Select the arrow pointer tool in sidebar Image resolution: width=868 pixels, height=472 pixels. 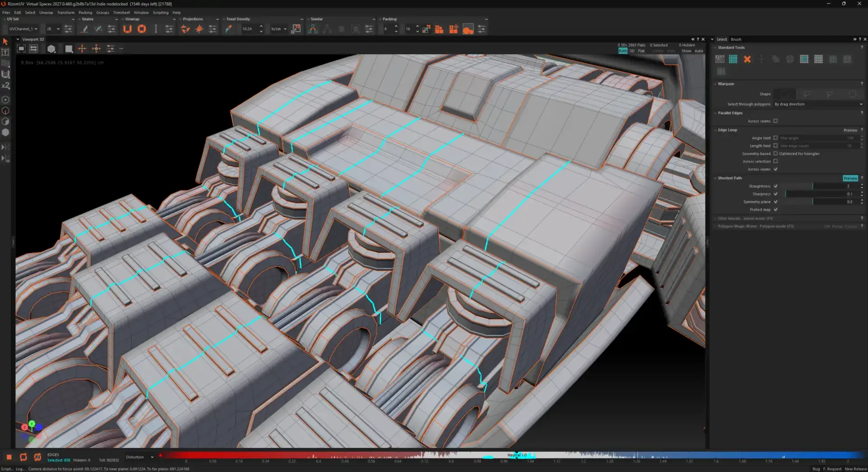click(5, 42)
